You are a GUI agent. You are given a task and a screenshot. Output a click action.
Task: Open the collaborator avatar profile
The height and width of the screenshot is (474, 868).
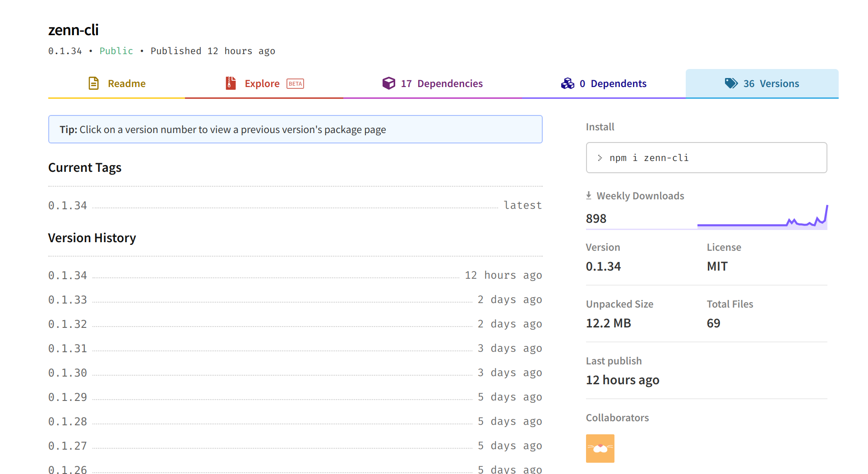click(600, 448)
